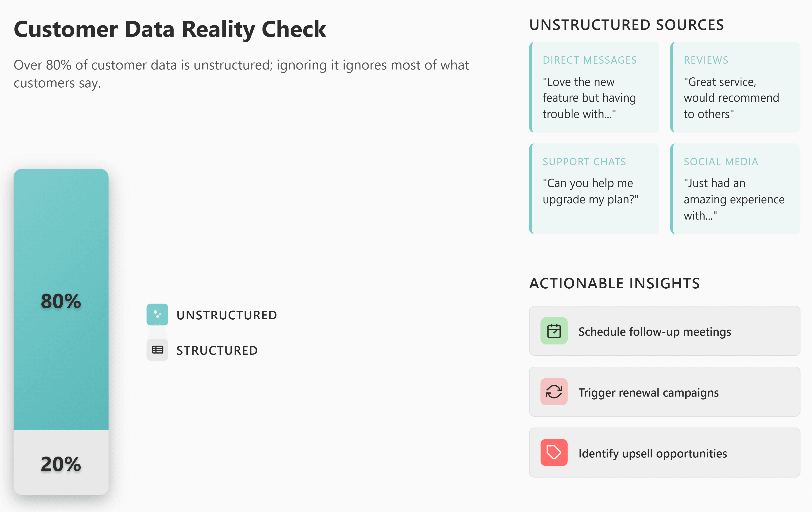Click the subtitle about unstructured customer data
The height and width of the screenshot is (512, 812).
[241, 74]
